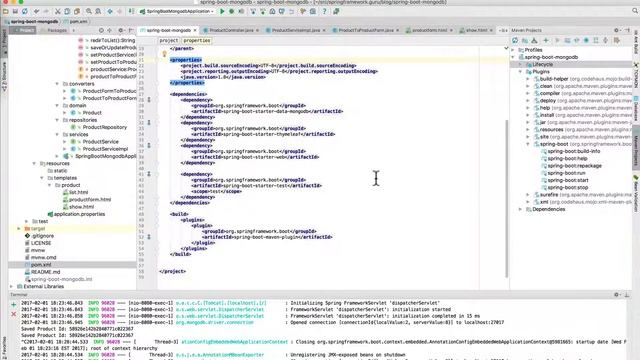The width and height of the screenshot is (640, 360).
Task: Click the project XML breadcrumb
Action: [169, 40]
